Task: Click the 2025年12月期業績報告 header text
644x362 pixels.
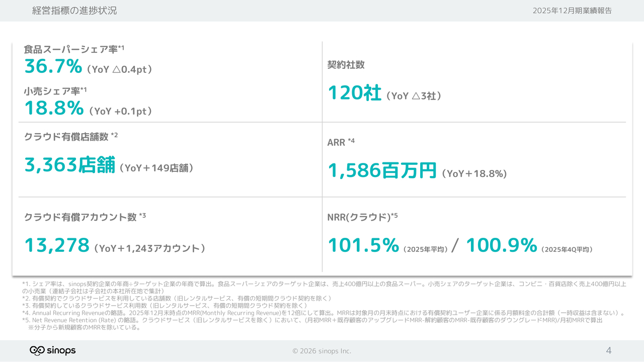Action: (x=572, y=11)
